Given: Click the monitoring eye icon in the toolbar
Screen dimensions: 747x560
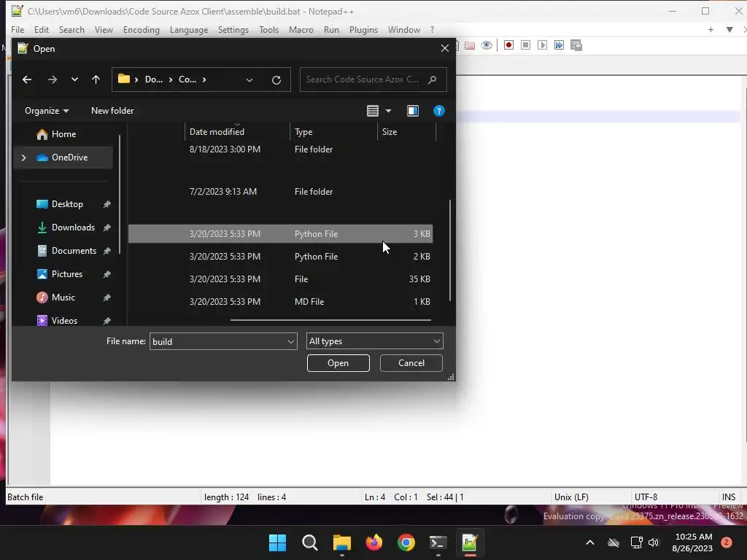Looking at the screenshot, I should pos(487,45).
